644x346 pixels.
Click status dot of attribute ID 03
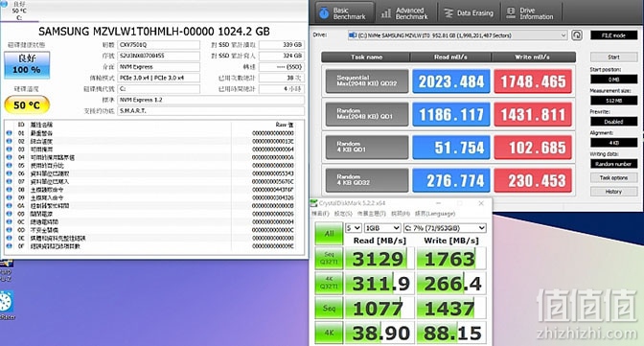click(x=9, y=150)
